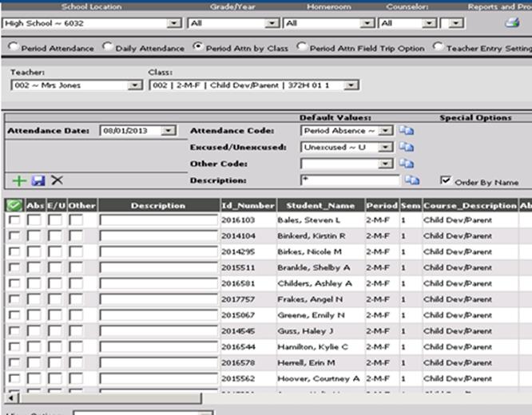Click the Sem column header
This screenshot has width=532, height=415.
coord(411,205)
